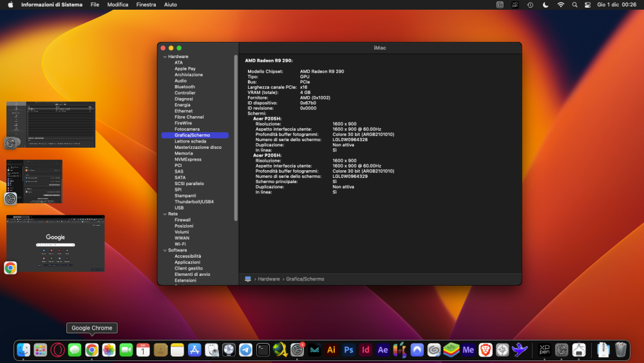Open BlueStacks icon in dock
Image resolution: width=644 pixels, height=363 pixels.
pyautogui.click(x=451, y=350)
